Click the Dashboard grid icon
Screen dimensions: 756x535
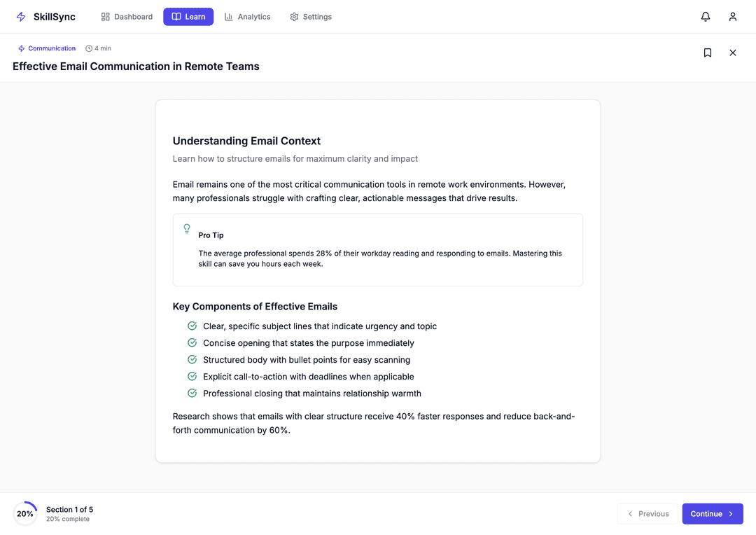(106, 16)
